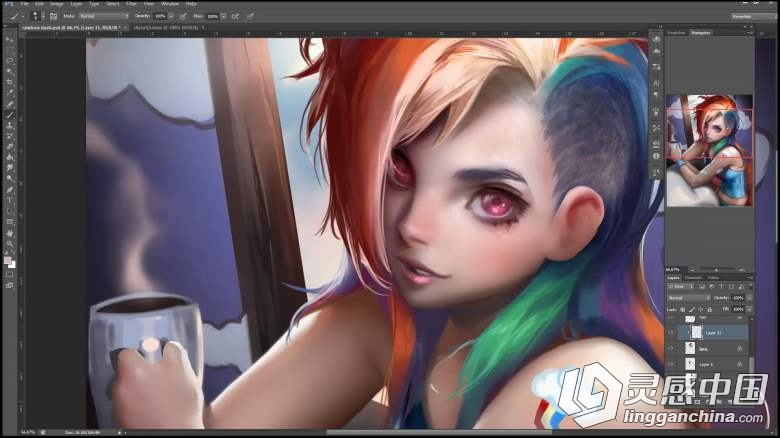Screen dimensions: 780x438
Task: Open the Window menu
Action: coord(170,4)
